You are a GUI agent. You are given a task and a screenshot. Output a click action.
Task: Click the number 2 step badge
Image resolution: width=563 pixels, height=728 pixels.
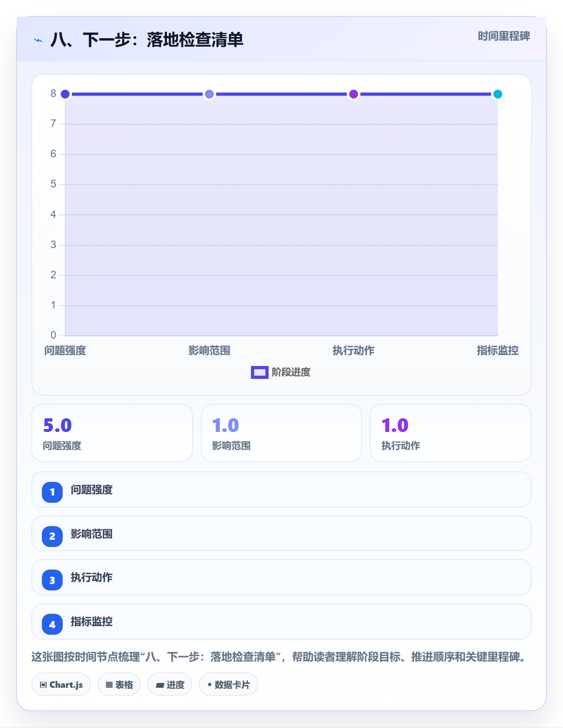(x=52, y=536)
